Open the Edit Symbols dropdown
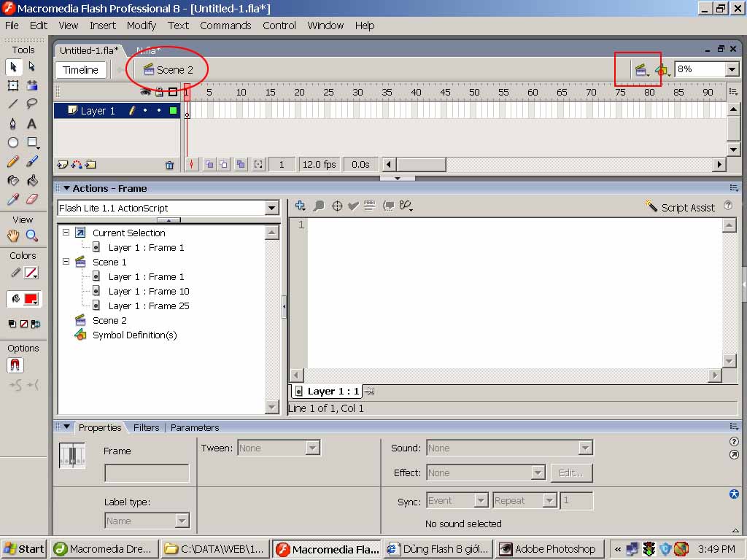 [662, 71]
